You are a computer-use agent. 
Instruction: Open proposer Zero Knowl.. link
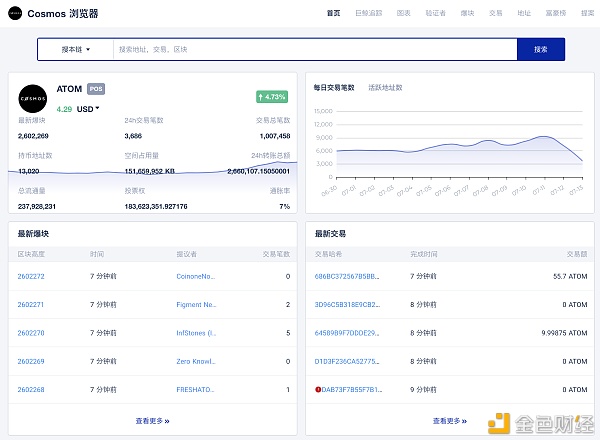(196, 361)
